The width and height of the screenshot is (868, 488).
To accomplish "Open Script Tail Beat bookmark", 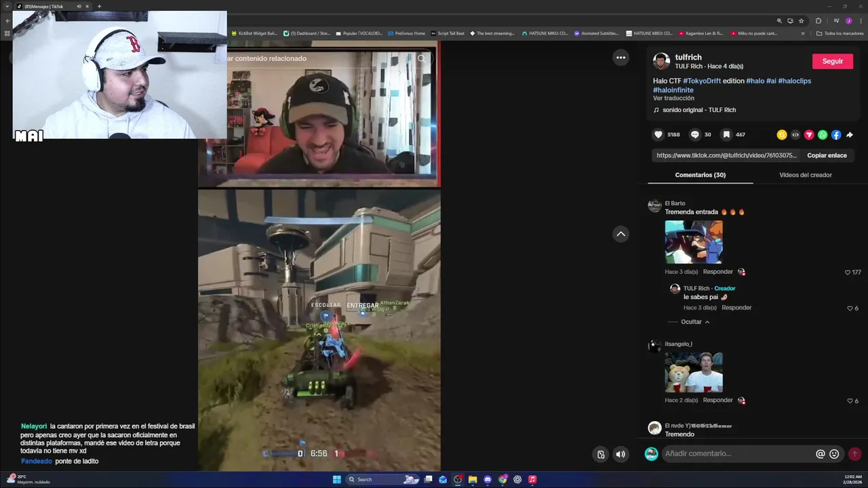I will click(448, 33).
